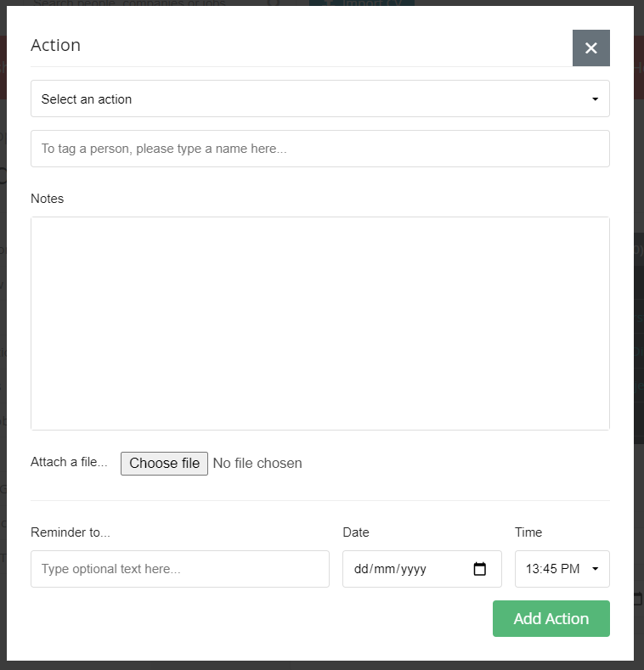Click the tag a person name field

pyautogui.click(x=319, y=149)
